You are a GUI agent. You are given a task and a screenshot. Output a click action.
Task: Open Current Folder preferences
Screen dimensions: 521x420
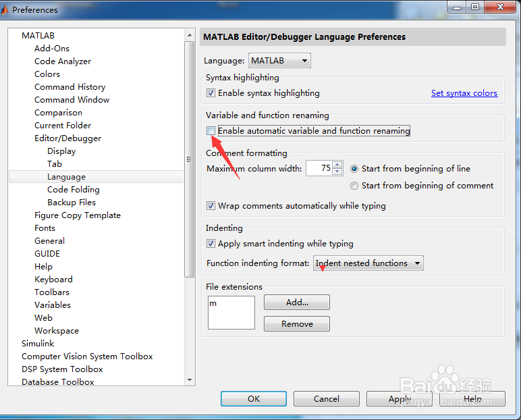pos(63,126)
